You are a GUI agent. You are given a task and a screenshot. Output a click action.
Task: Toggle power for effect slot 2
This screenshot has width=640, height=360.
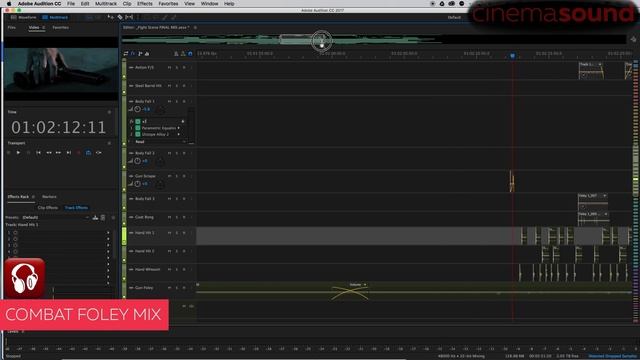16,239
